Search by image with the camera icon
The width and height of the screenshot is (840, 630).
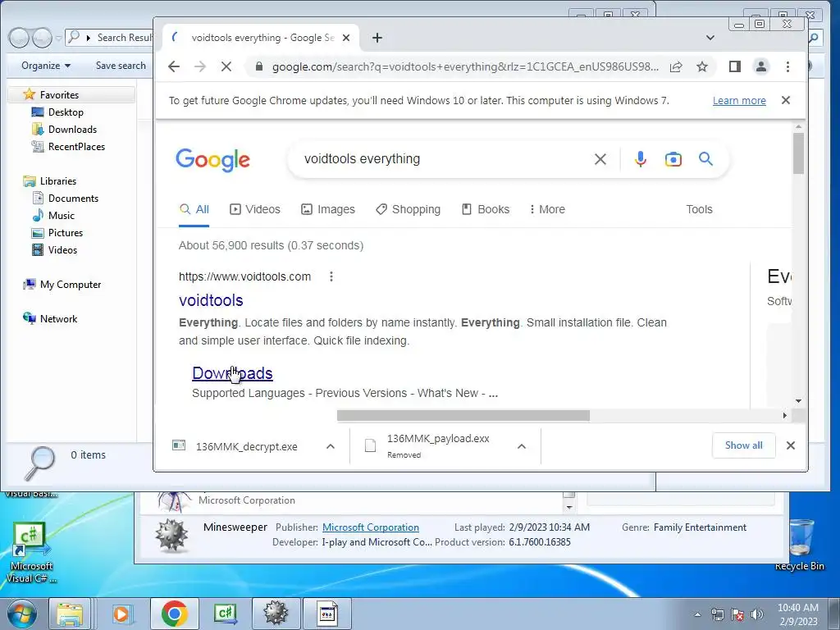(673, 159)
